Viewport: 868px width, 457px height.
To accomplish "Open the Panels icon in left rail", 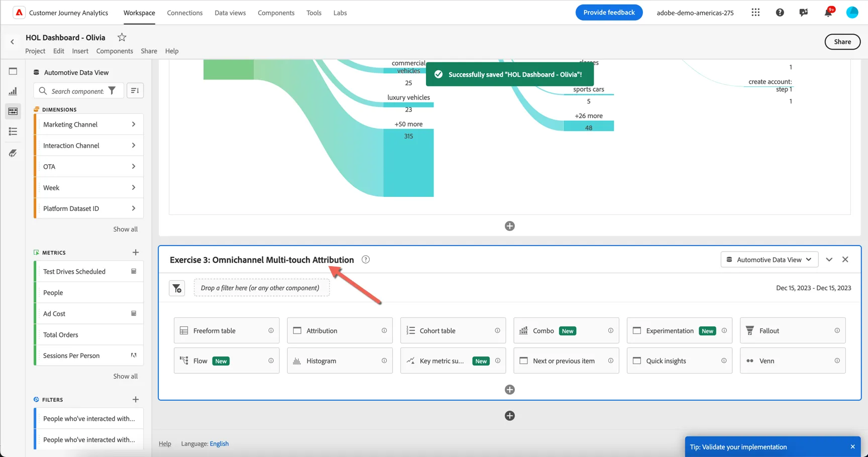I will [x=13, y=71].
